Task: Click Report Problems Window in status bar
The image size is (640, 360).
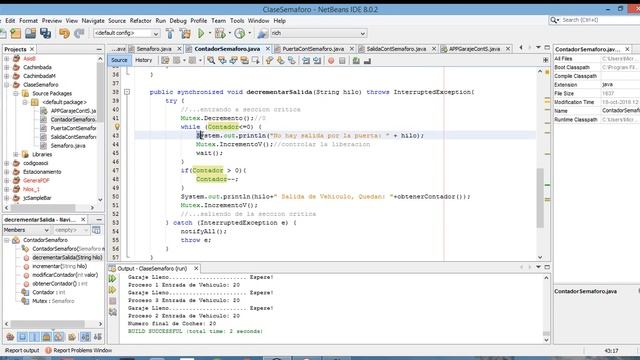Action: 78,350
